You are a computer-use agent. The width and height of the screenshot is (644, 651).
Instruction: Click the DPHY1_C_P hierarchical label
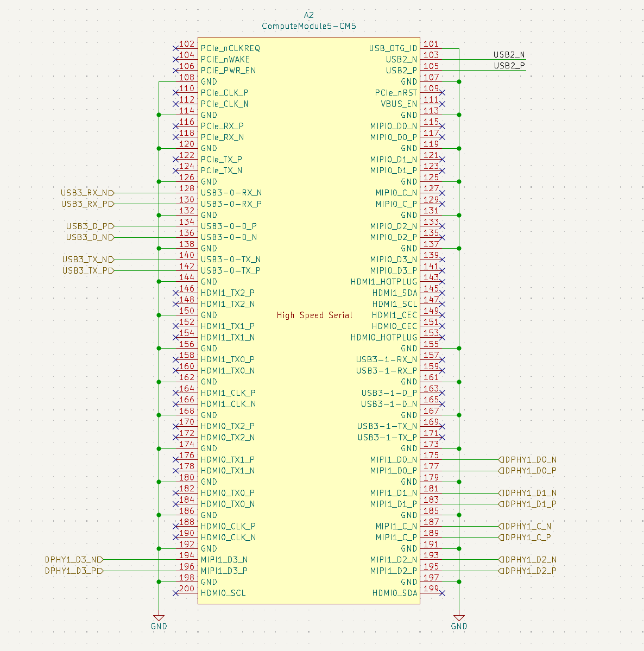click(x=525, y=537)
